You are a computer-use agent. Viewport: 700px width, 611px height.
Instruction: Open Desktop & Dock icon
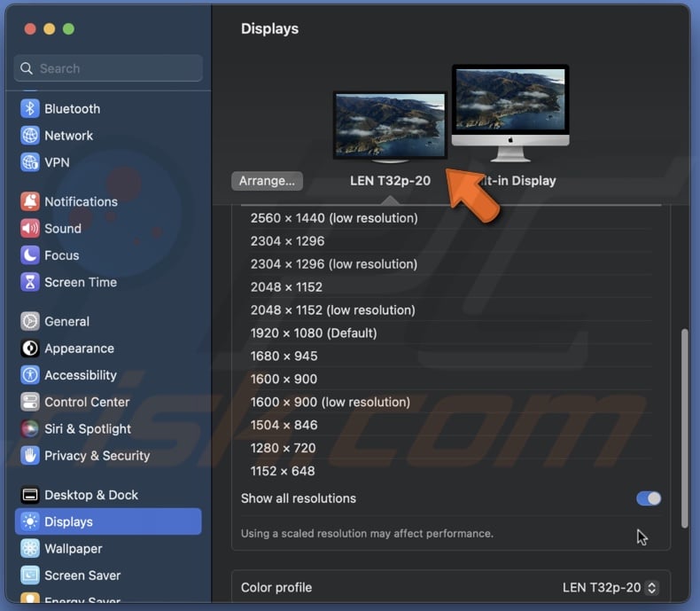click(x=30, y=495)
